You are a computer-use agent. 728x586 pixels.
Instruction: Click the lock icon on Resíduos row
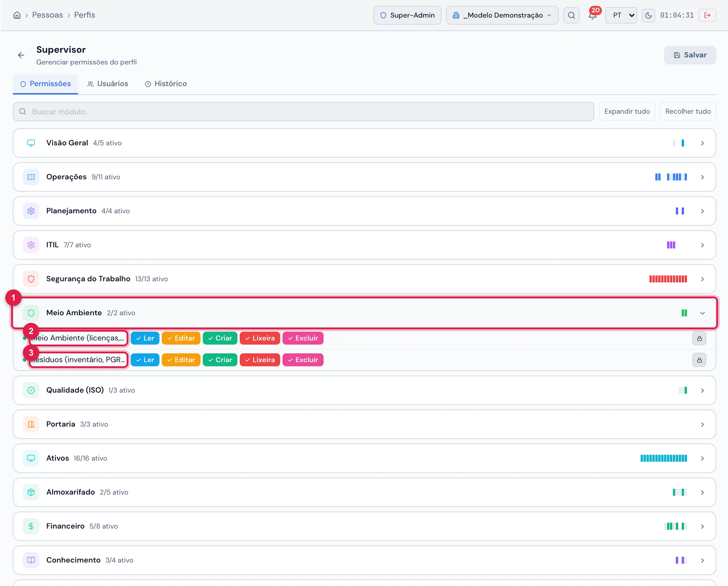pyautogui.click(x=699, y=360)
